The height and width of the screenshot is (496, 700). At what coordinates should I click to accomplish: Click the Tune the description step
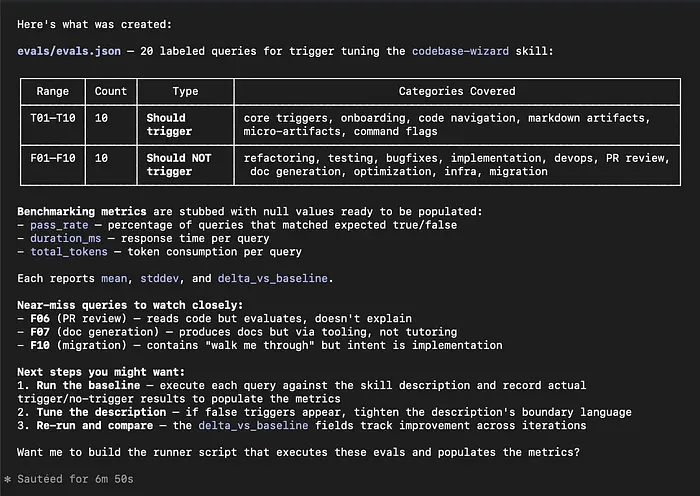98,412
